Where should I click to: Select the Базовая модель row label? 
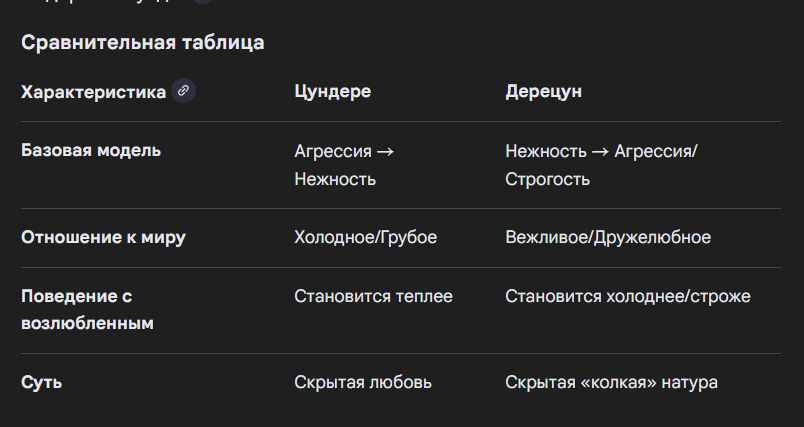click(91, 151)
